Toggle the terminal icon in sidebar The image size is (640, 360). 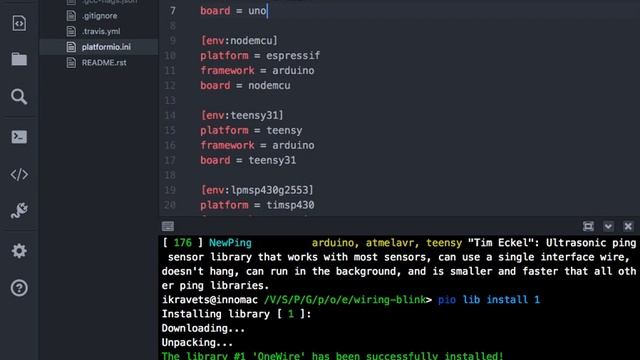(x=19, y=136)
